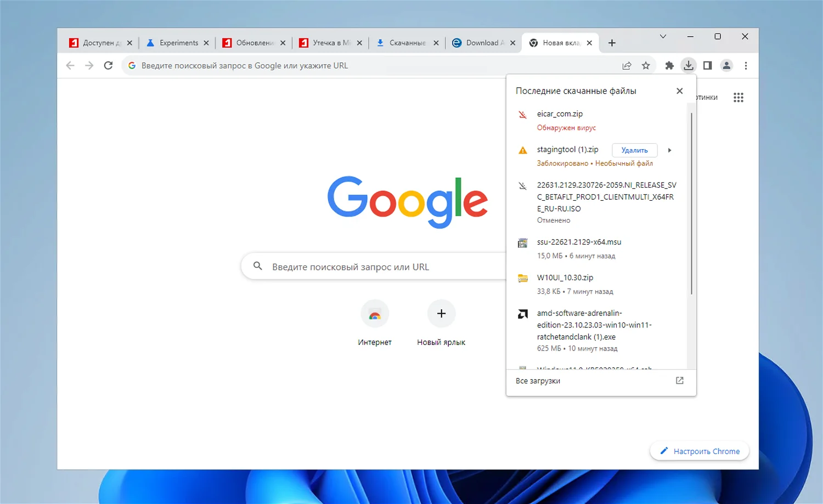This screenshot has height=504, width=823.
Task: Click the Downloads toolbar icon
Action: tap(688, 66)
